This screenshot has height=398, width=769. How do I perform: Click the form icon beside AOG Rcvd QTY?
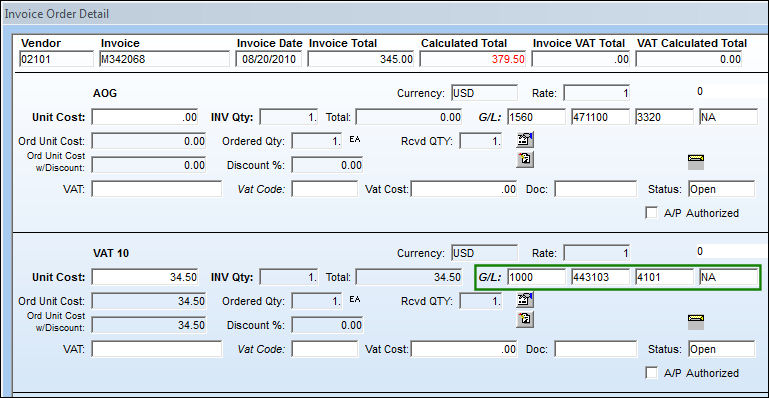click(x=525, y=140)
